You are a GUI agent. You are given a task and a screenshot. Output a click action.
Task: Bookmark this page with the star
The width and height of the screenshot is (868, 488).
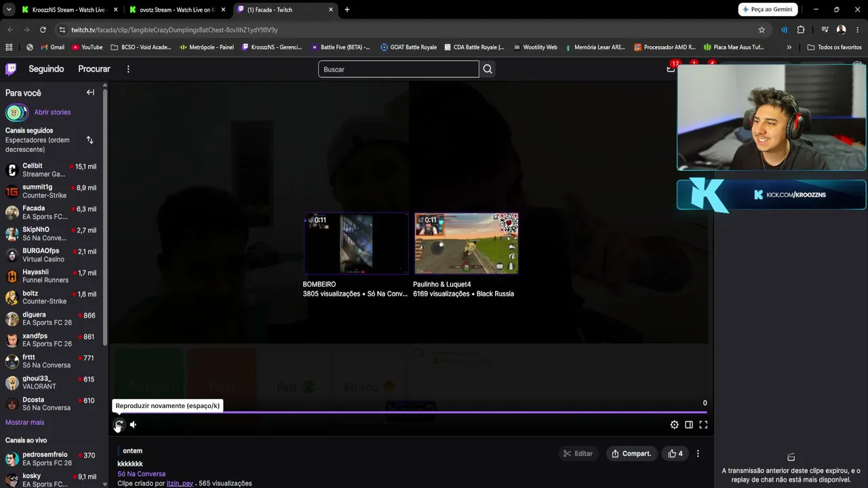(x=762, y=30)
